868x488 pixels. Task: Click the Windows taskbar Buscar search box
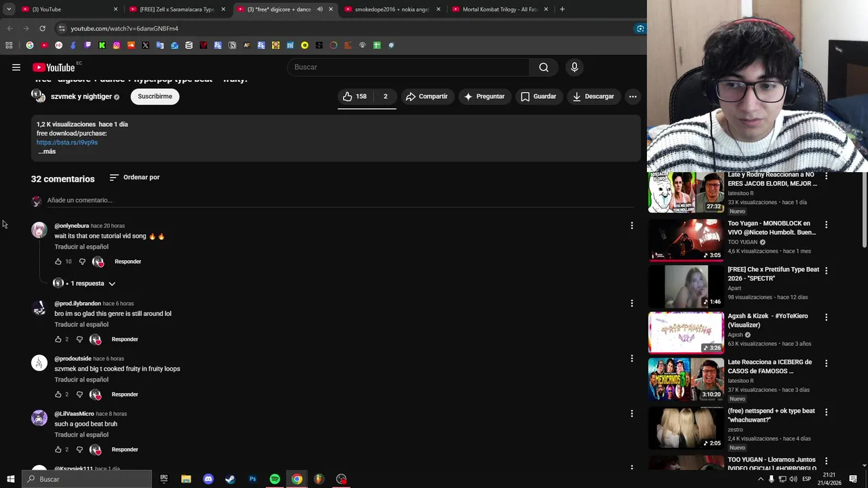pyautogui.click(x=87, y=479)
